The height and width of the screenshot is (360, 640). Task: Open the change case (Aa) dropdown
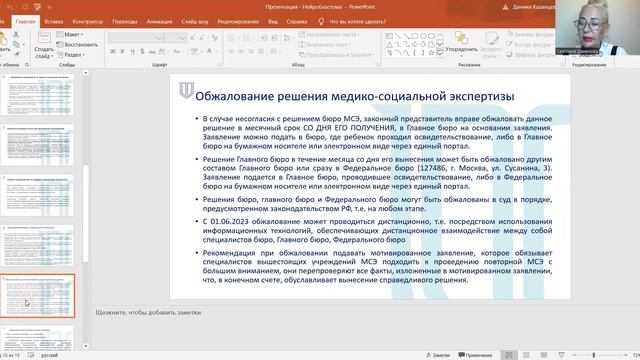click(178, 51)
